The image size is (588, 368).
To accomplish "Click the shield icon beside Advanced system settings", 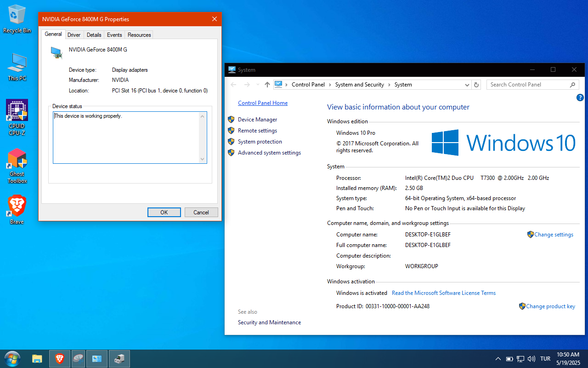I will click(x=231, y=153).
